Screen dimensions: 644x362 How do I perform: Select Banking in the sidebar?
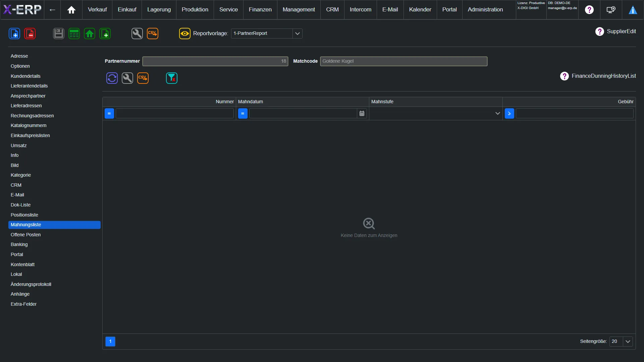(x=54, y=244)
